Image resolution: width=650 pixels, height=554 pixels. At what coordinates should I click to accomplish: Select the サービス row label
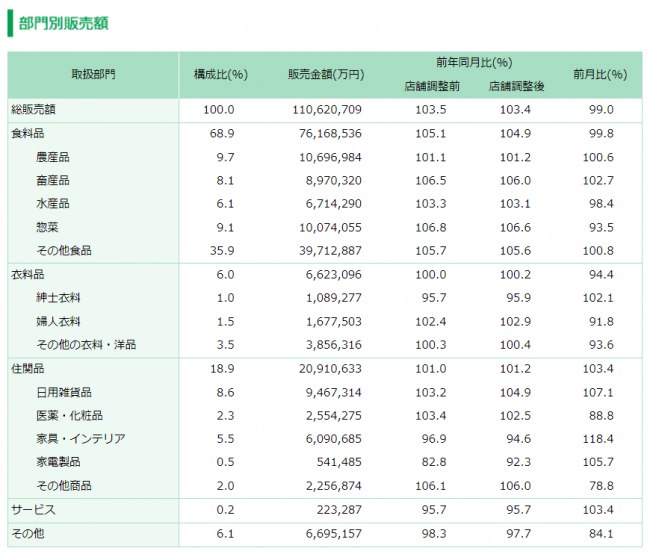pos(31,510)
